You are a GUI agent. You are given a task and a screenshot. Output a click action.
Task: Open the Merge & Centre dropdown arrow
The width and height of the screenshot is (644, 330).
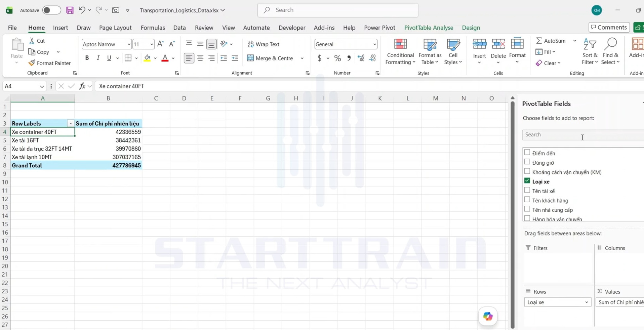[x=302, y=58]
